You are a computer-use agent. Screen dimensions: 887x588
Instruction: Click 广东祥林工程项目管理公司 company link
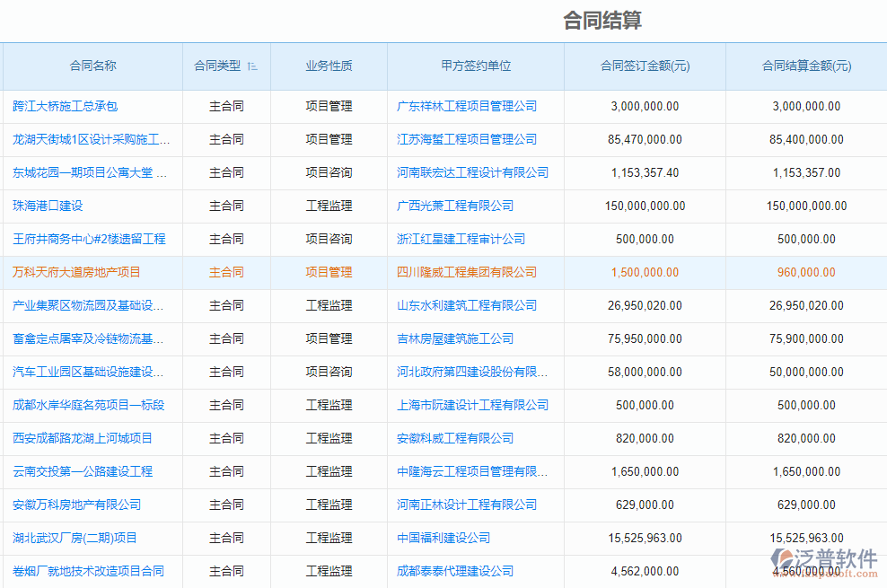467,106
